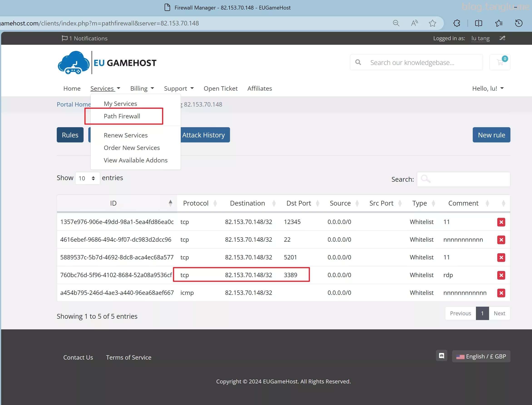Click the shuffle icon beside lu tang
This screenshot has width=532, height=405.
pyautogui.click(x=502, y=38)
